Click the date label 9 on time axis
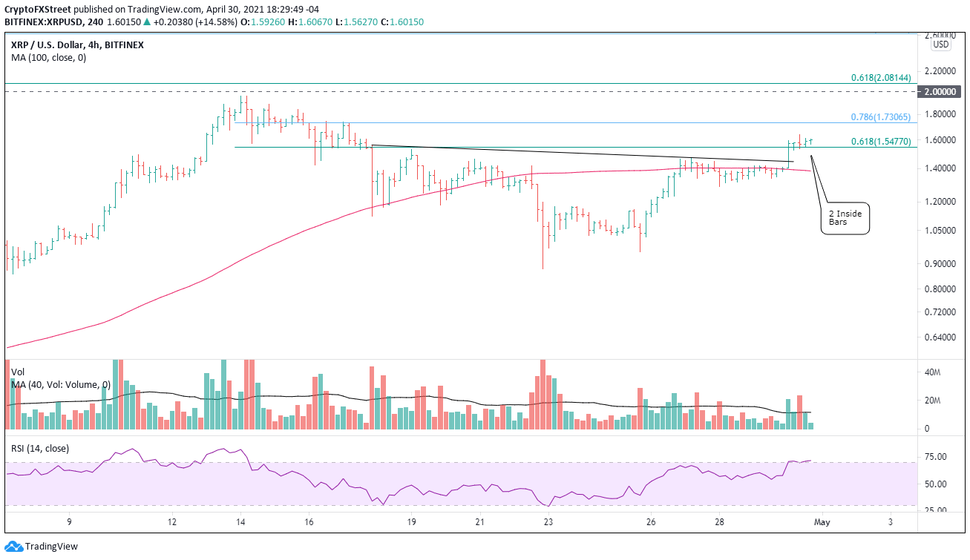This screenshot has height=560, width=970. coord(69,522)
